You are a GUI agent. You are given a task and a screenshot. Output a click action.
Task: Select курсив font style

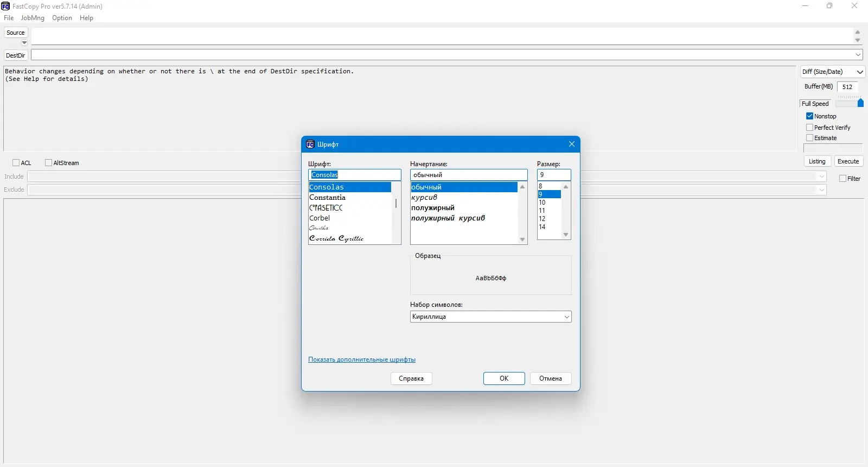click(464, 198)
